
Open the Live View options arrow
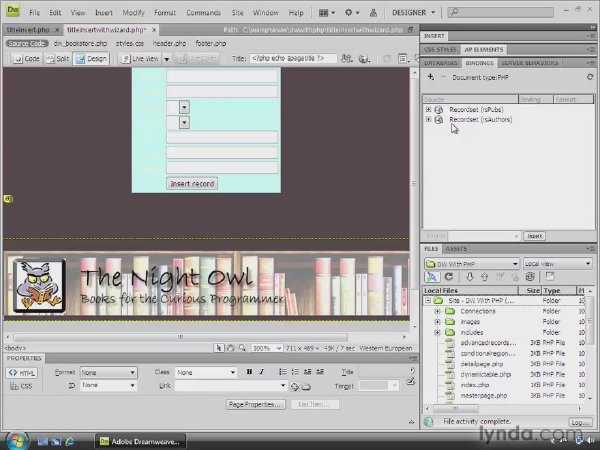(166, 59)
